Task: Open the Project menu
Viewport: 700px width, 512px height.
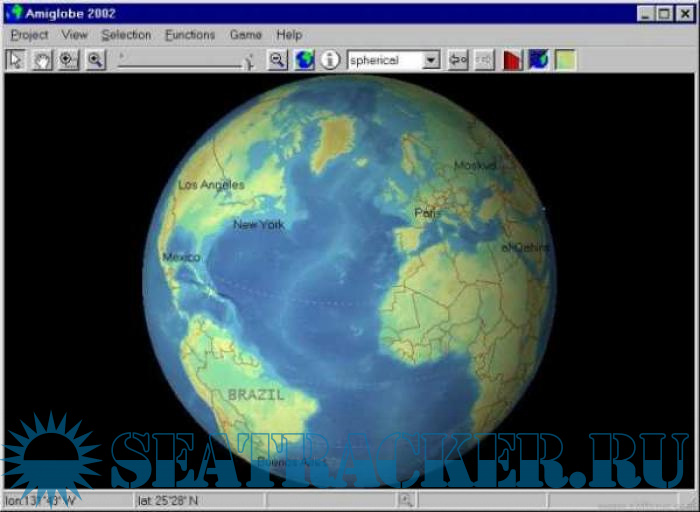Action: [29, 35]
